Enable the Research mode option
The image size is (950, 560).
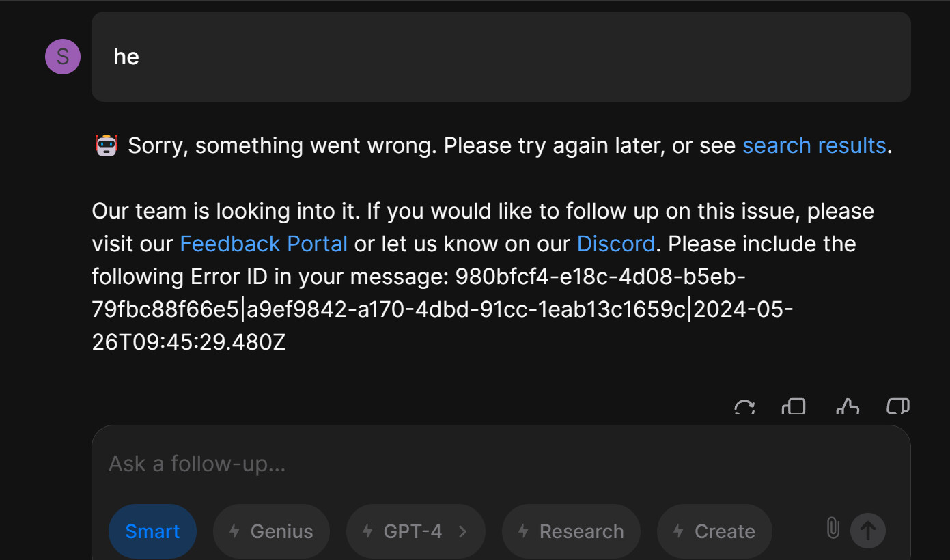571,531
